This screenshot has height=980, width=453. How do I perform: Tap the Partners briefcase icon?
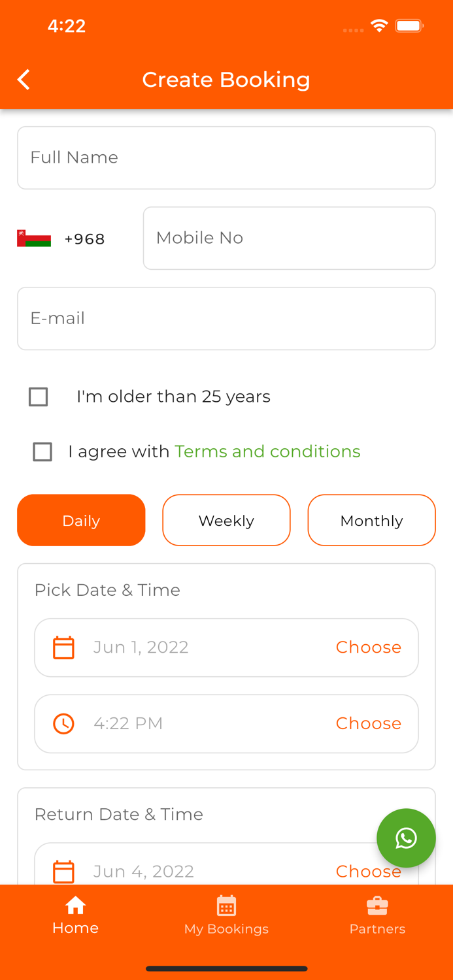pos(377,906)
